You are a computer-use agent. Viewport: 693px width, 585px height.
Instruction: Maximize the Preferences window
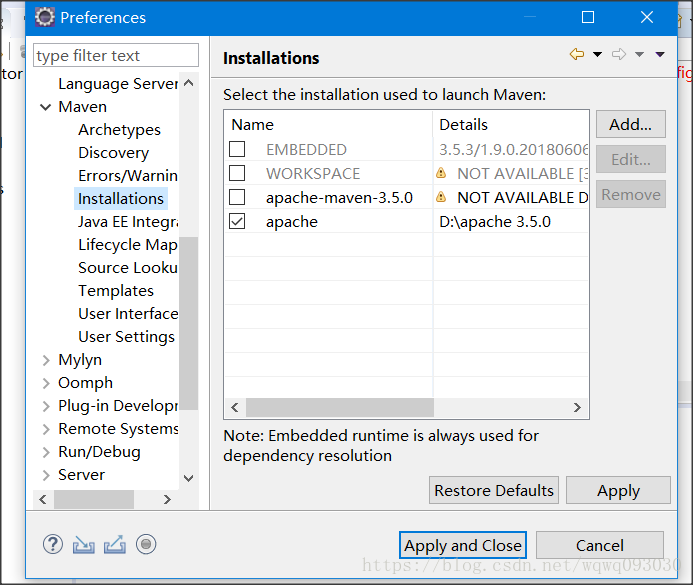click(x=587, y=17)
